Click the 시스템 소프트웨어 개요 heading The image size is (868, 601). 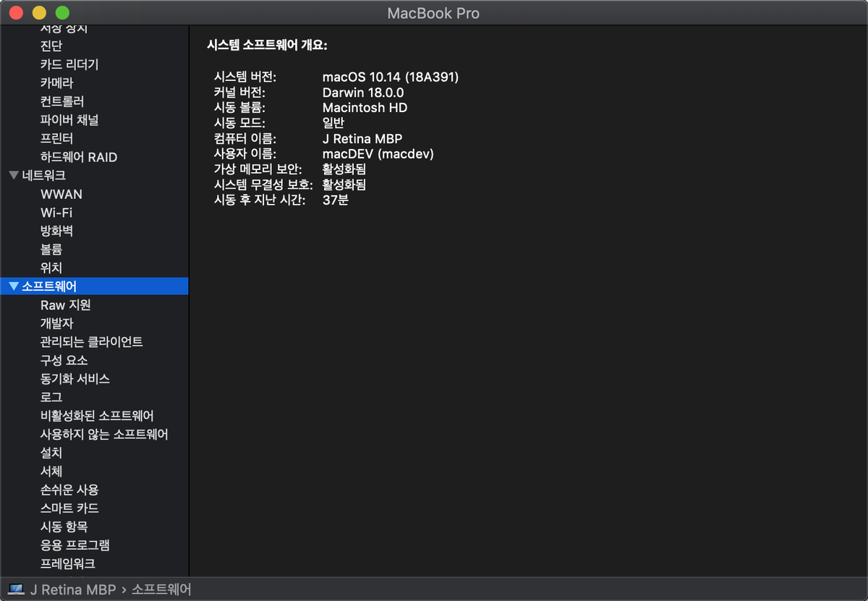pyautogui.click(x=268, y=46)
